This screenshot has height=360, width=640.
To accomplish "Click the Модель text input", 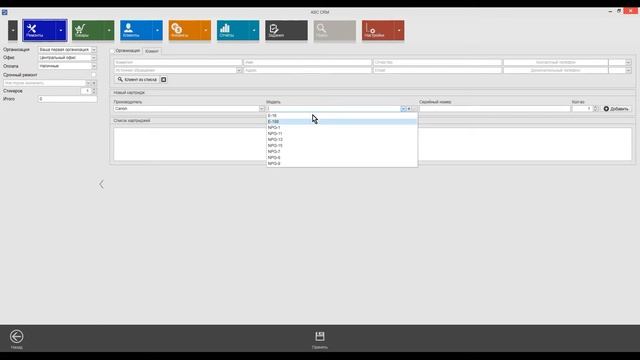I will tap(333, 109).
